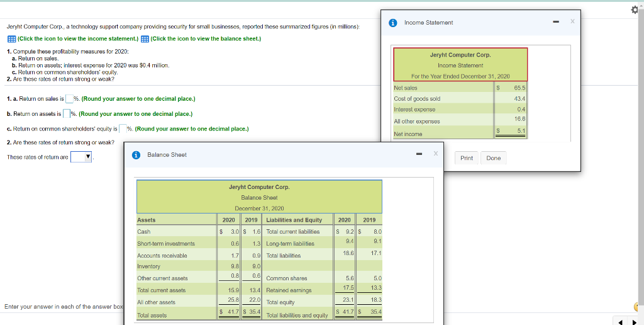Open the rates of return dropdown
Image resolution: width=644 pixels, height=325 pixels.
click(x=81, y=157)
